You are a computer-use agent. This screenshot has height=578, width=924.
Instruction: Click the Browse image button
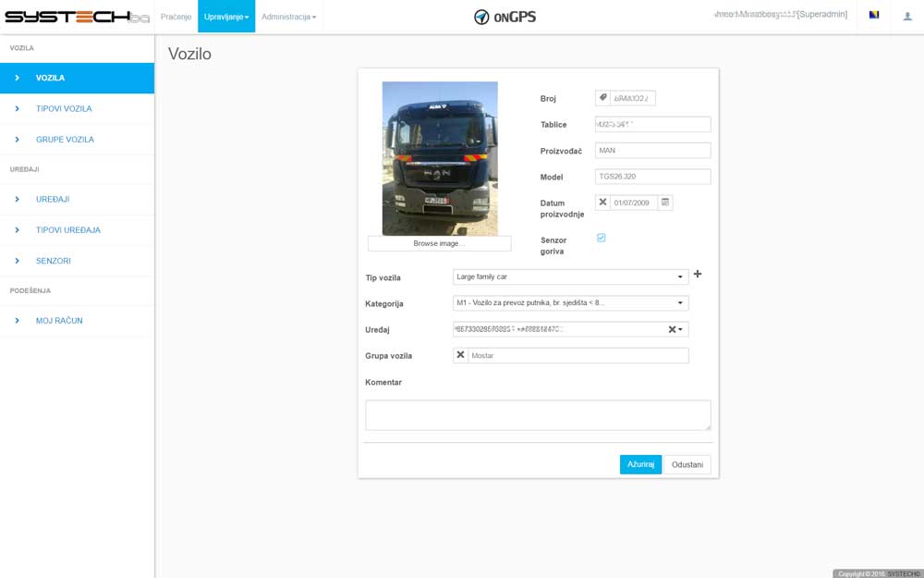439,243
